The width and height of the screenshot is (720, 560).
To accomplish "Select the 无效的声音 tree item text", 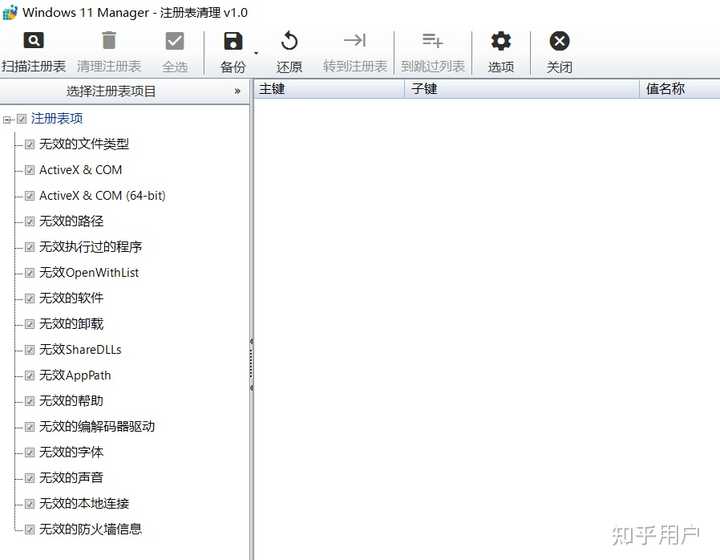I will [71, 478].
